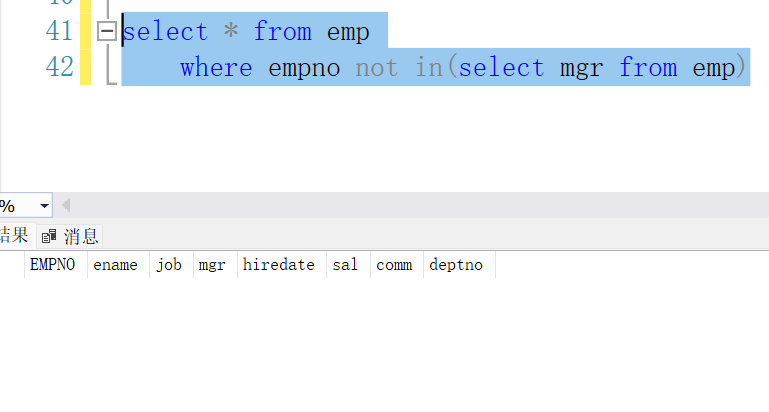Select the EMPNO column header
Screen dimensions: 769x412
tap(55, 265)
